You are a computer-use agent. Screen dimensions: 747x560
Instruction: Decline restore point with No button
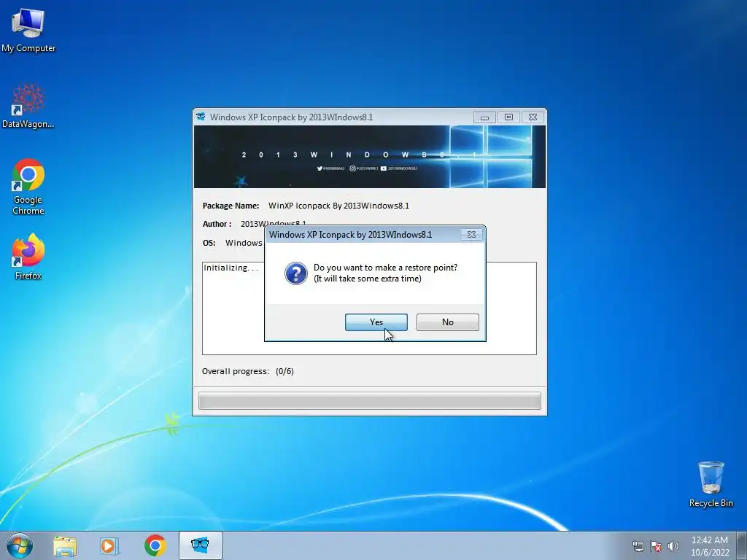pos(447,322)
